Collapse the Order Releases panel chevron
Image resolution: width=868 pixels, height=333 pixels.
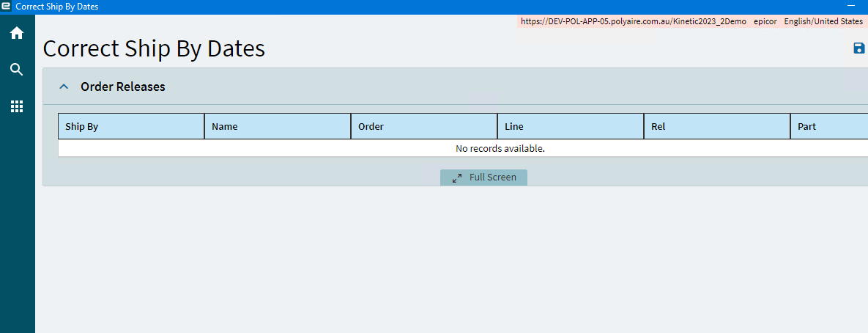[x=64, y=87]
